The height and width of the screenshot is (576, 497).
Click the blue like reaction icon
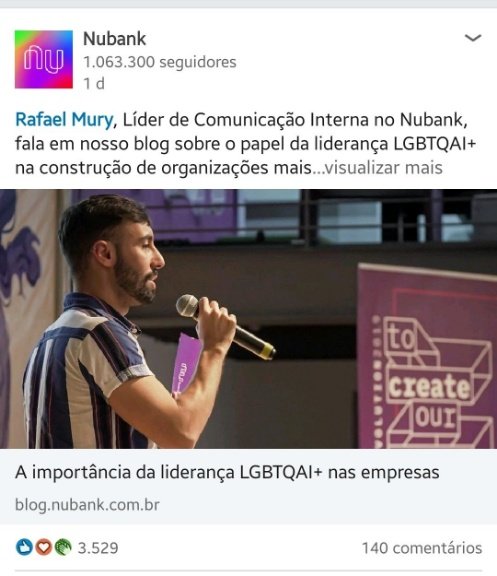24,547
